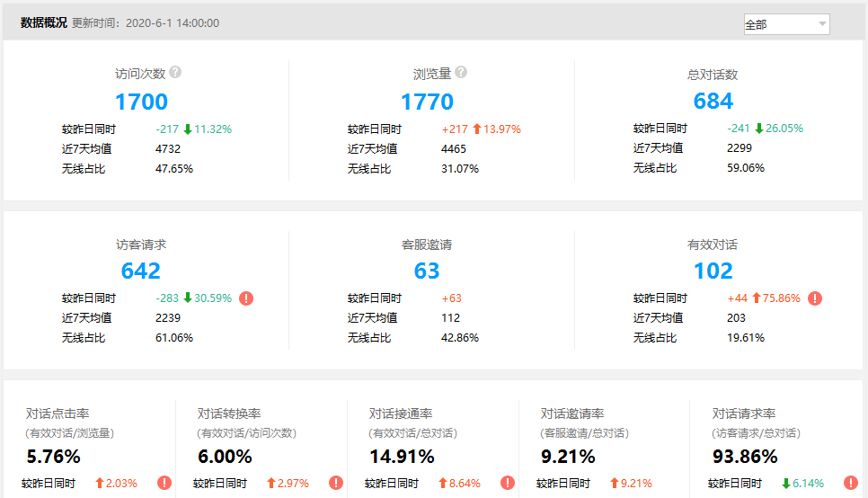Viewport: 868px width, 498px height.
Task: Click alert icon in 对话转换率 row
Action: pos(336,483)
